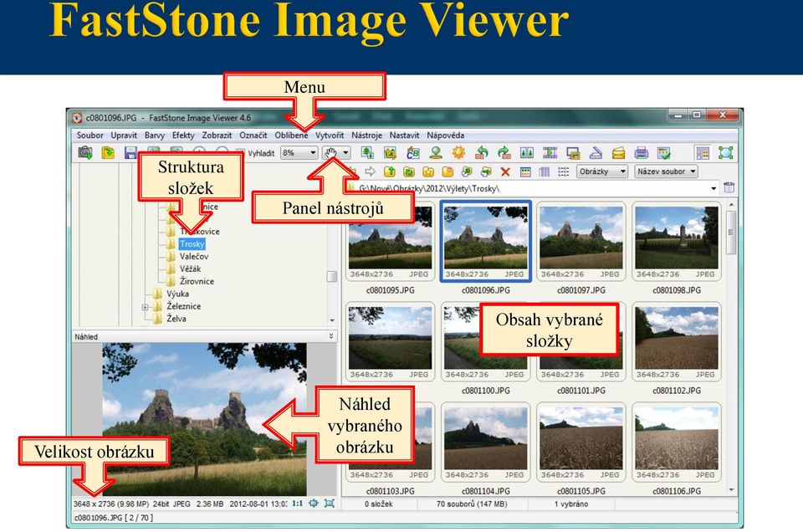The width and height of the screenshot is (803, 532).
Task: Click the red X delete icon
Action: point(505,171)
